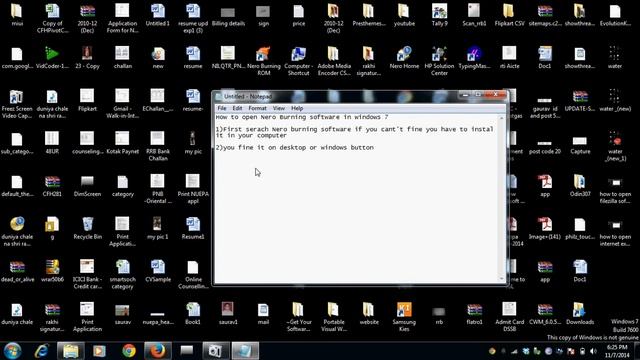Select HP Solution Center desktop icon
The width and height of the screenshot is (640, 360).
click(439, 61)
